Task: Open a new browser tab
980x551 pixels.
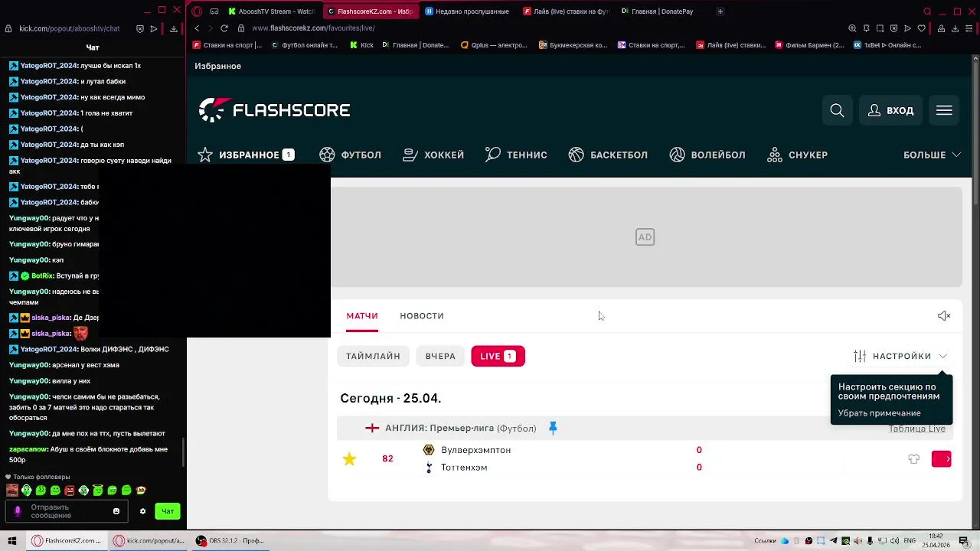Action: click(720, 11)
